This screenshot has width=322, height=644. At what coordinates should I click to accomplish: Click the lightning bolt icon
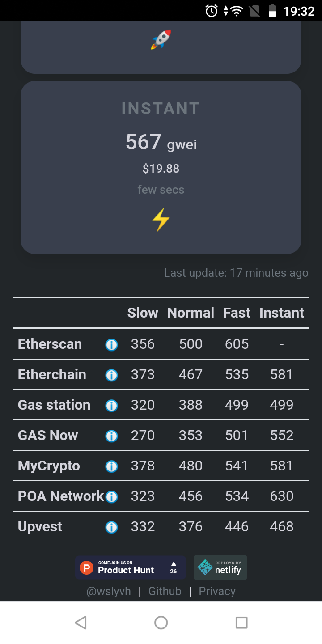tap(161, 220)
